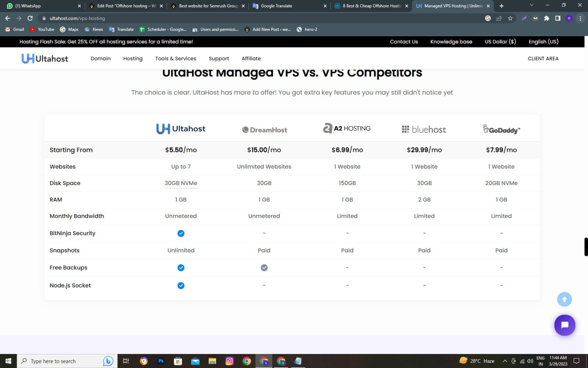Bookmark this page with star icon
Viewport: 588px width, 368px height.
tap(510, 18)
